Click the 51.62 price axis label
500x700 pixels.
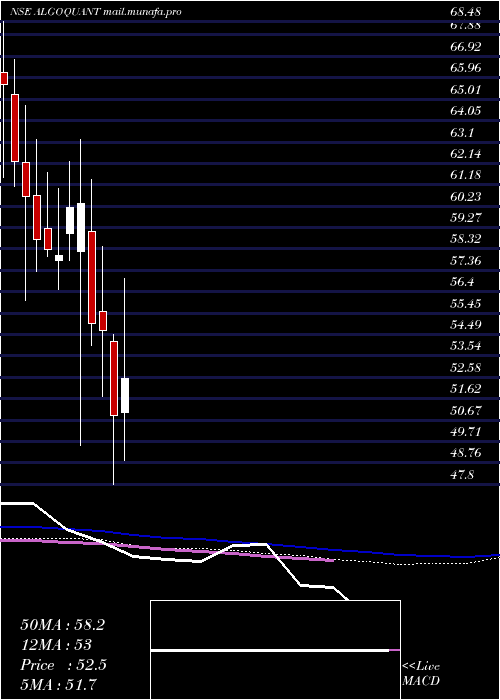tap(466, 389)
